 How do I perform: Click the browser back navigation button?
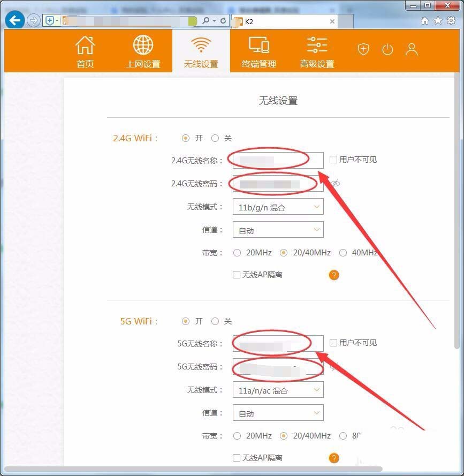coord(14,20)
